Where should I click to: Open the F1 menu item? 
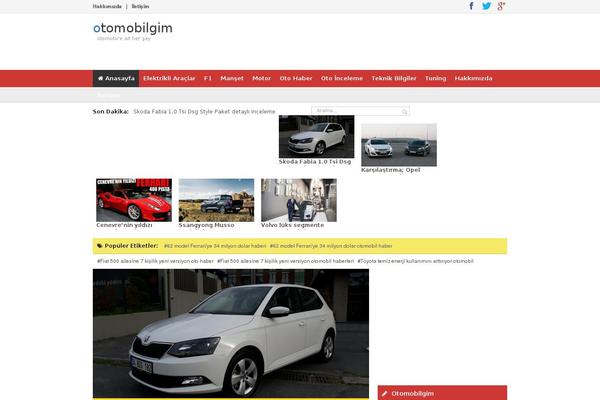point(208,78)
